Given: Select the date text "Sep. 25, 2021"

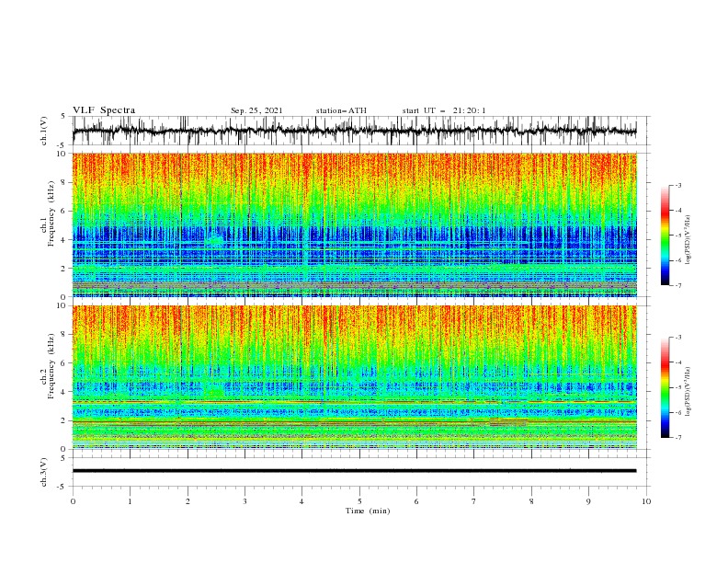Looking at the screenshot, I should pos(256,110).
